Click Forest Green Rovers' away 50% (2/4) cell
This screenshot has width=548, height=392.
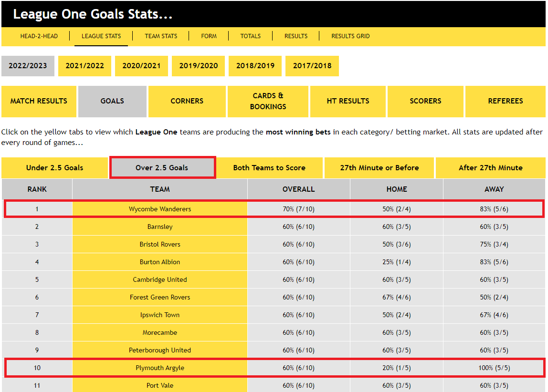(494, 298)
